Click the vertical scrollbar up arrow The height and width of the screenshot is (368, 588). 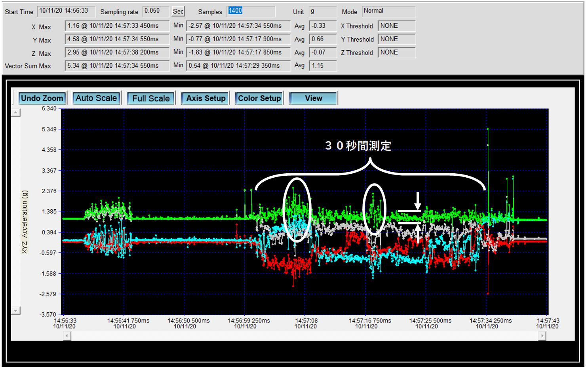(15, 113)
